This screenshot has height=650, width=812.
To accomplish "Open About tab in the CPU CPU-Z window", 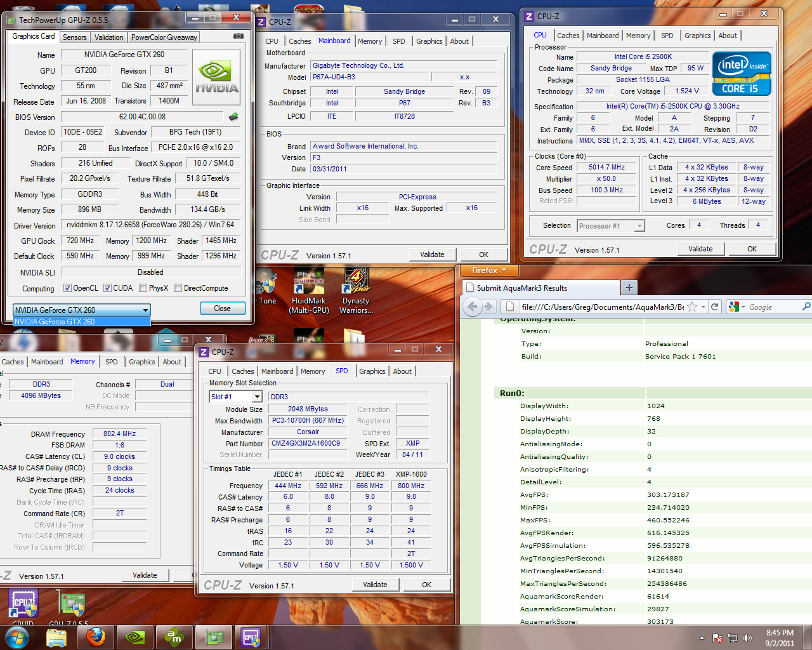I will tap(728, 36).
